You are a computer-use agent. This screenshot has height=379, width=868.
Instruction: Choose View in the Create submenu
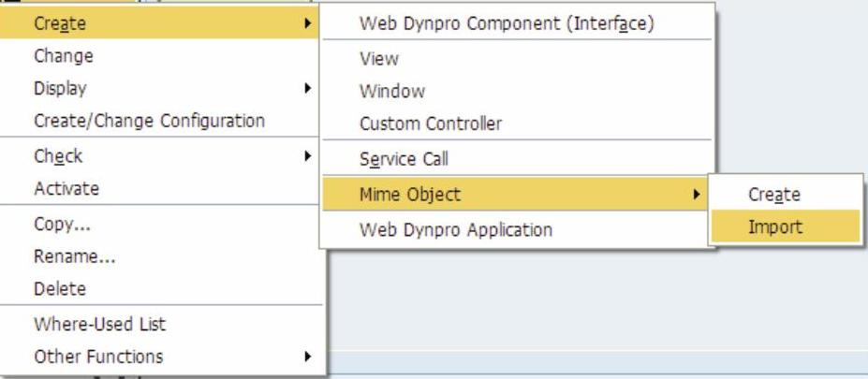517,58
